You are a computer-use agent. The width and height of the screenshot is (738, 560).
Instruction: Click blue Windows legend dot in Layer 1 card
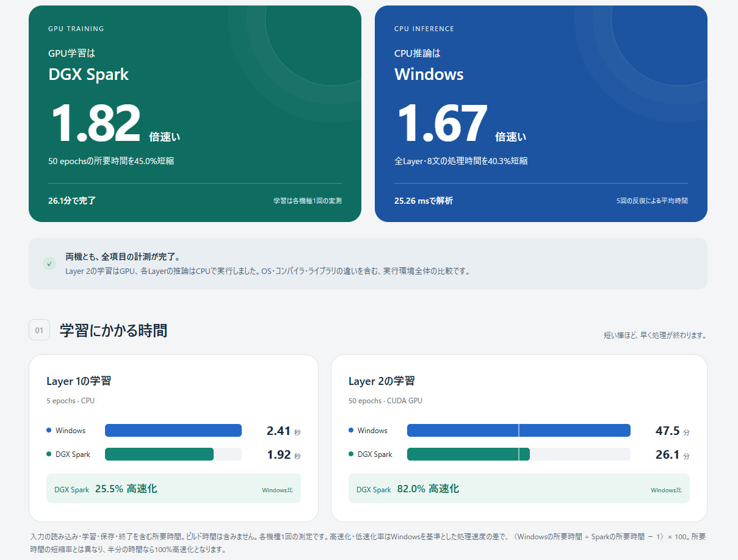click(49, 430)
